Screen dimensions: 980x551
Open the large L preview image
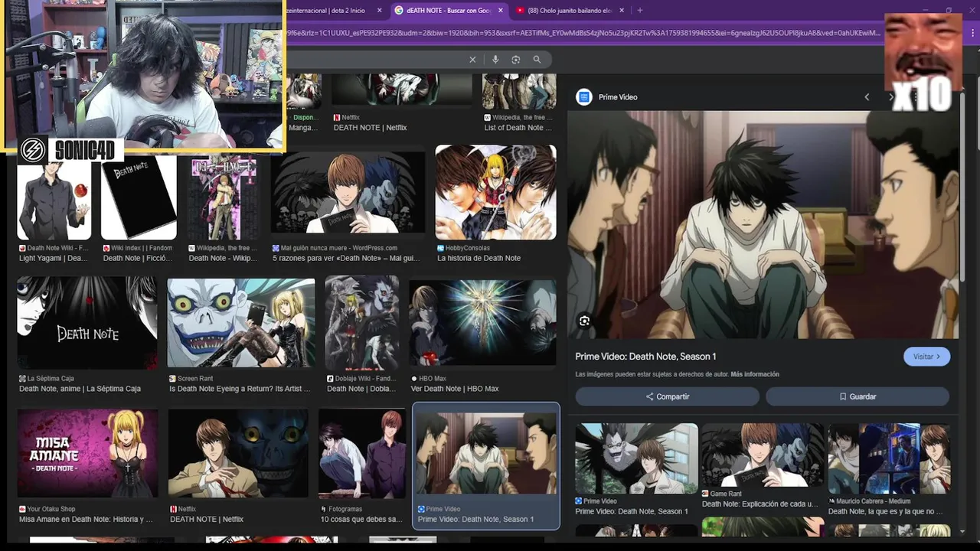(763, 224)
